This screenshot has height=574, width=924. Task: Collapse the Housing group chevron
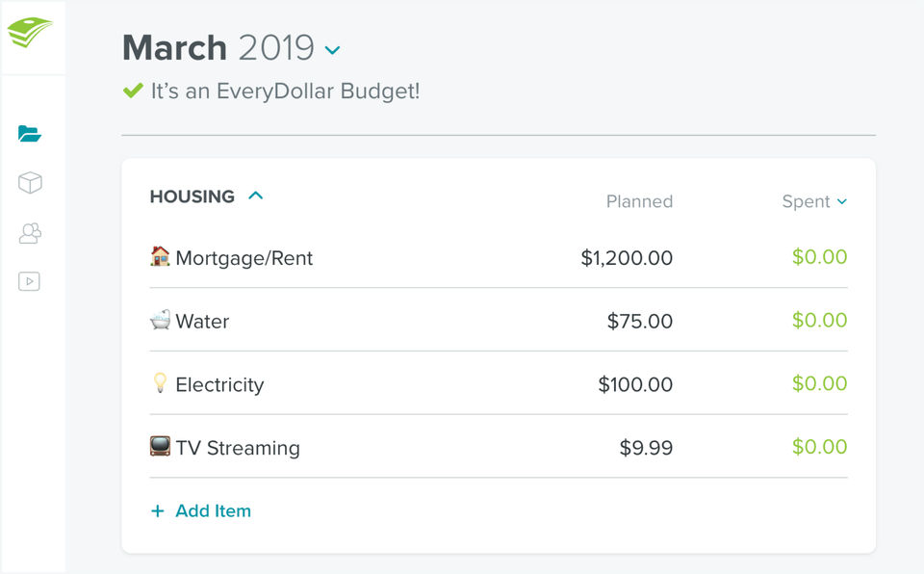(255, 196)
